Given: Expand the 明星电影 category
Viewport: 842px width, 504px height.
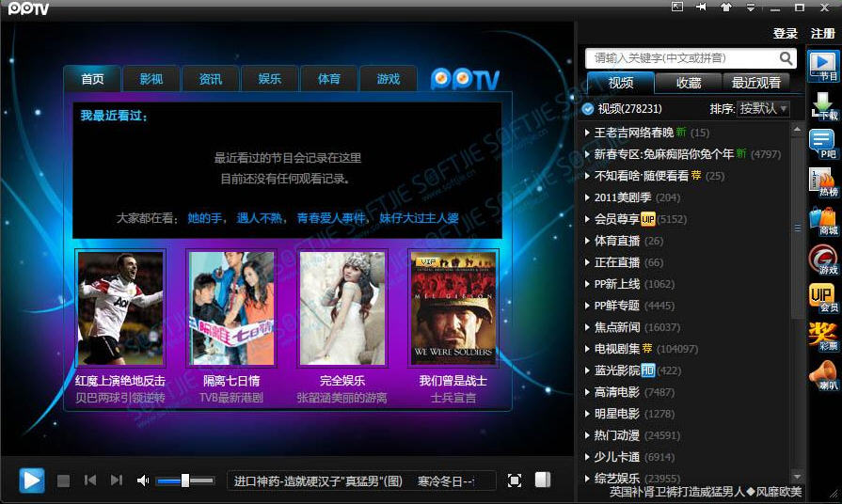Looking at the screenshot, I should click(586, 414).
